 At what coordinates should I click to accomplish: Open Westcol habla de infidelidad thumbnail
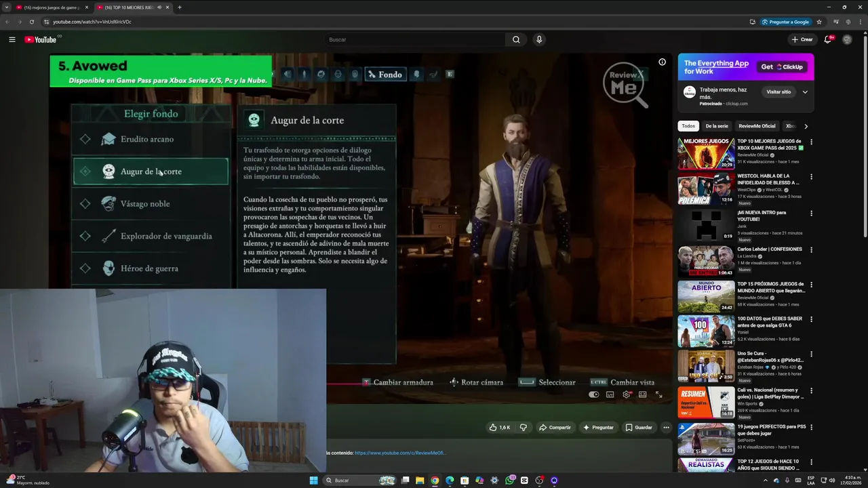pyautogui.click(x=706, y=189)
